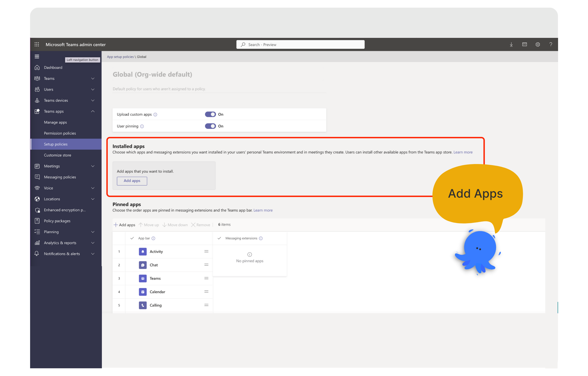Expand the Teams section chevron
The height and width of the screenshot is (376, 588).
93,78
